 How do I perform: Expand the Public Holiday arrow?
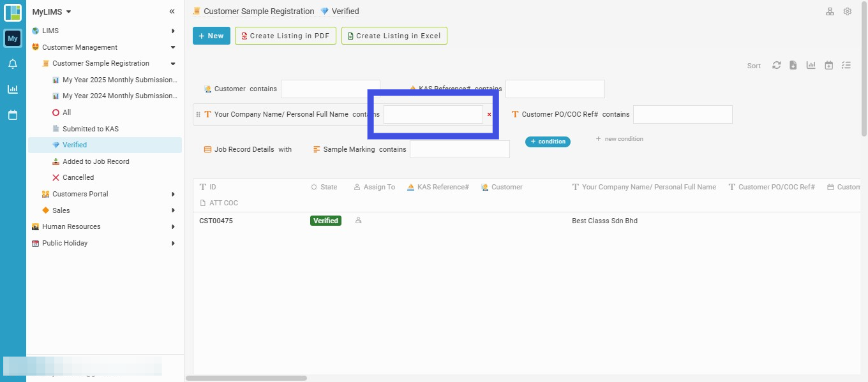[173, 243]
